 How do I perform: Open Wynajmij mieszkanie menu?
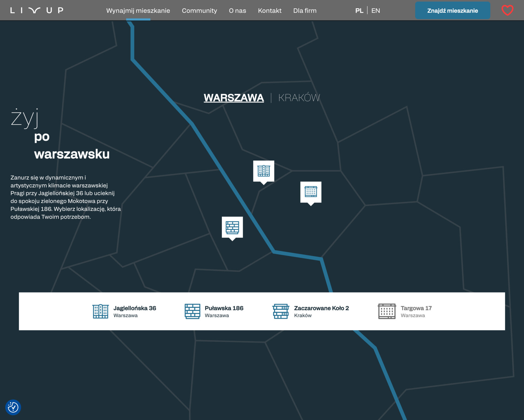coord(138,11)
